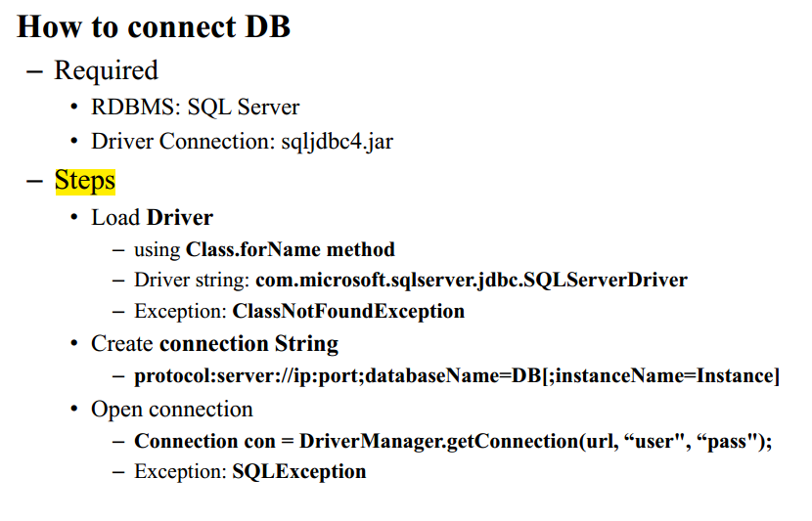Click the "Create connection String" bullet

coord(214,344)
